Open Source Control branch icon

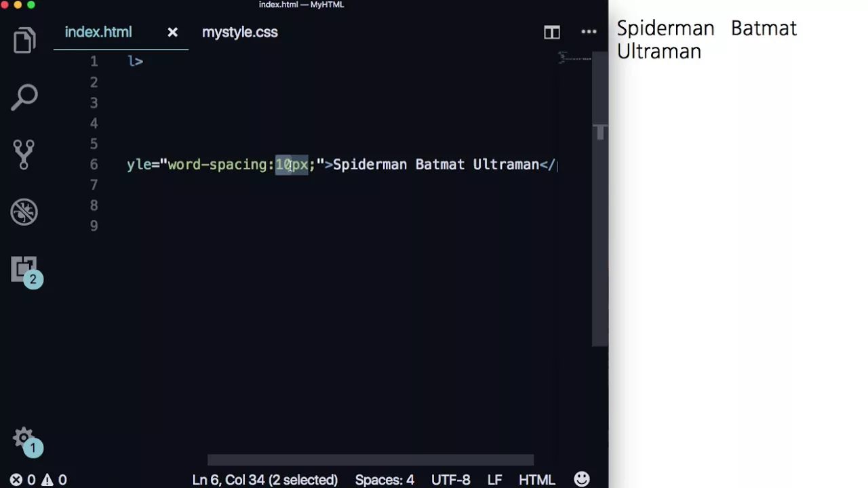click(24, 155)
